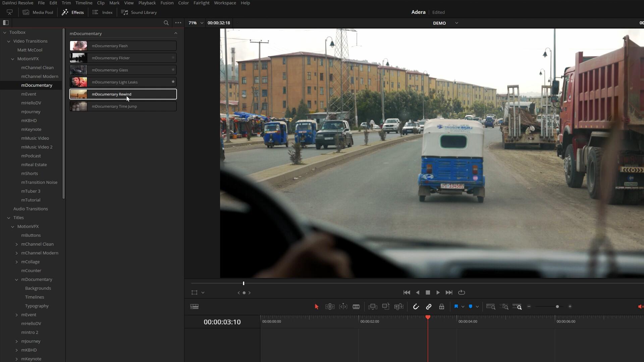Click the timeline zoom slider handle
The image size is (644, 362).
tap(557, 307)
